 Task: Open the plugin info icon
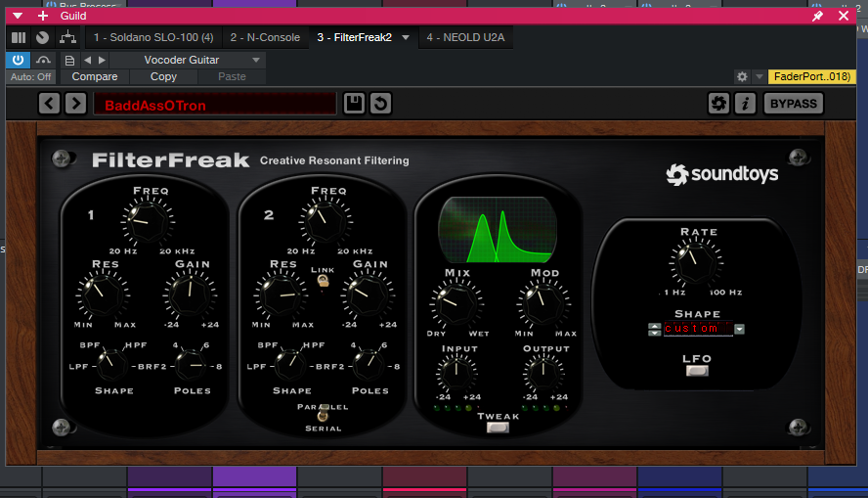point(745,104)
